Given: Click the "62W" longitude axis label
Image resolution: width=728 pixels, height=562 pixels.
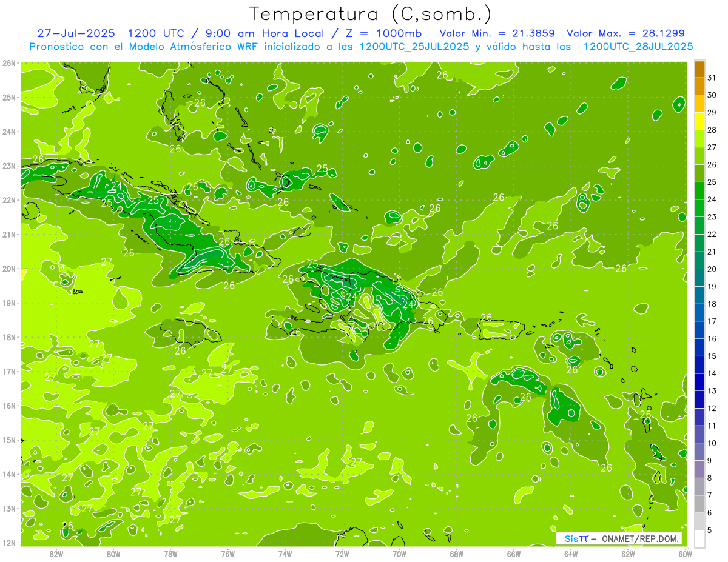Looking at the screenshot, I should [628, 554].
